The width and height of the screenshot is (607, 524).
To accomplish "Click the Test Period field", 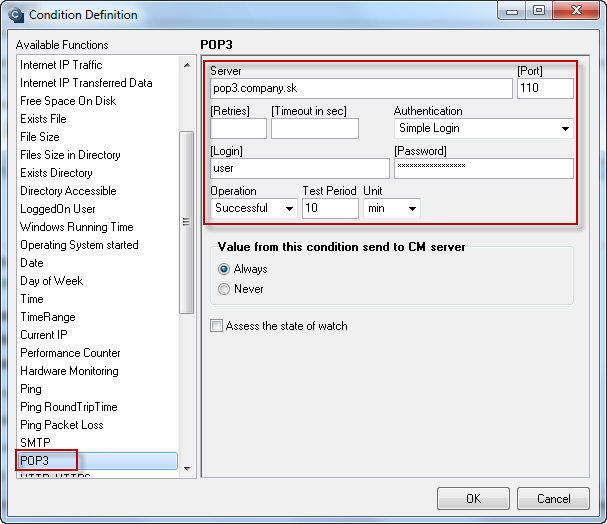I will 330,208.
